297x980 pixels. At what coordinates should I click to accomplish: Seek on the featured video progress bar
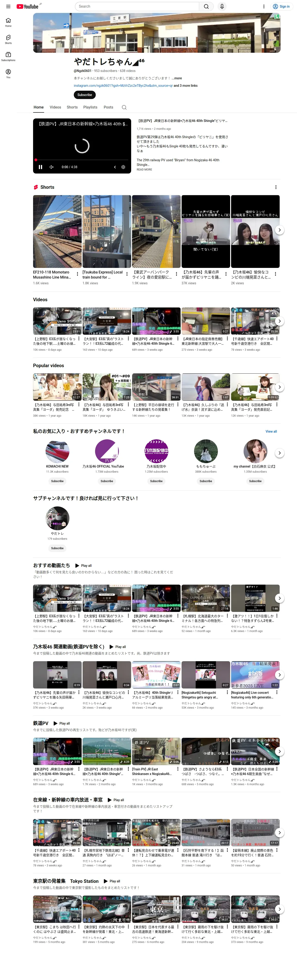click(x=82, y=160)
